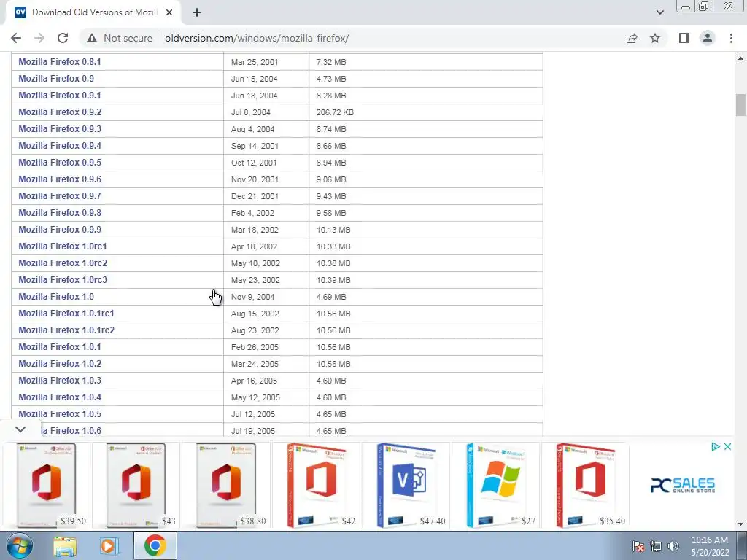Click the page vertical scrollbar thumb
This screenshot has height=560, width=747.
click(740, 105)
